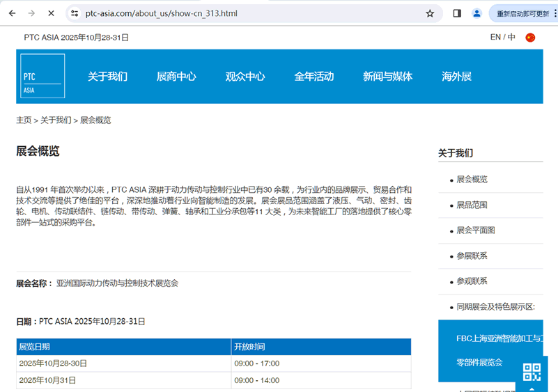Open the 展商中心 navigation menu
The image size is (558, 392).
[x=176, y=77]
